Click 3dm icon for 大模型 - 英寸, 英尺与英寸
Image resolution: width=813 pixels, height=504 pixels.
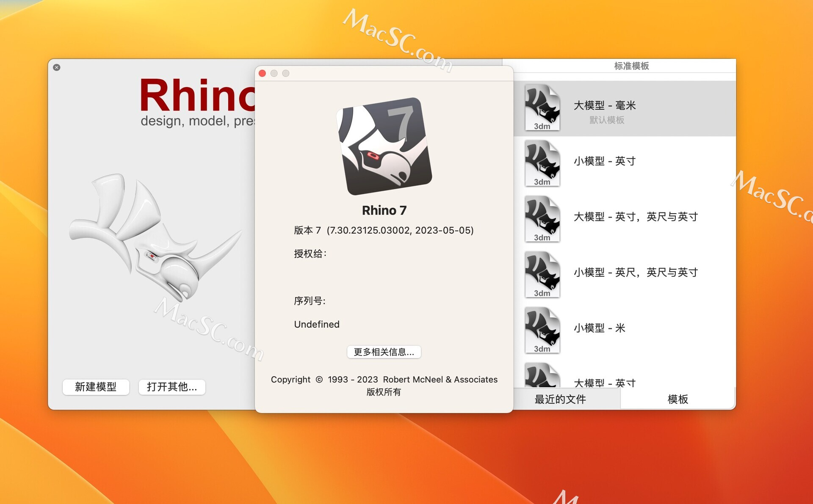click(542, 219)
